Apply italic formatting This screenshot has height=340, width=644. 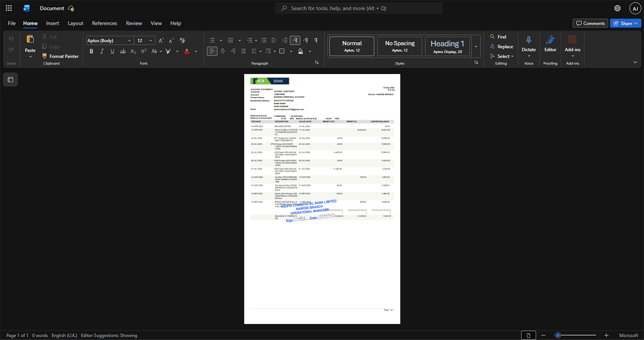(x=102, y=51)
